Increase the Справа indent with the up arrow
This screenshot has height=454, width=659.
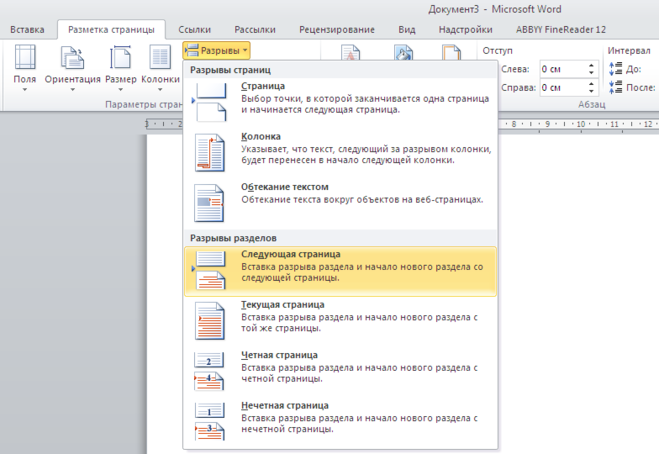tap(591, 84)
